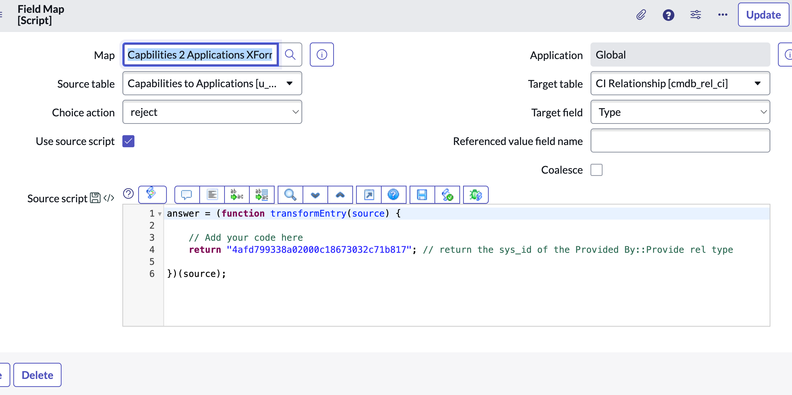Click the code tag icon beside Source script
This screenshot has width=792, height=395.
[x=109, y=198]
